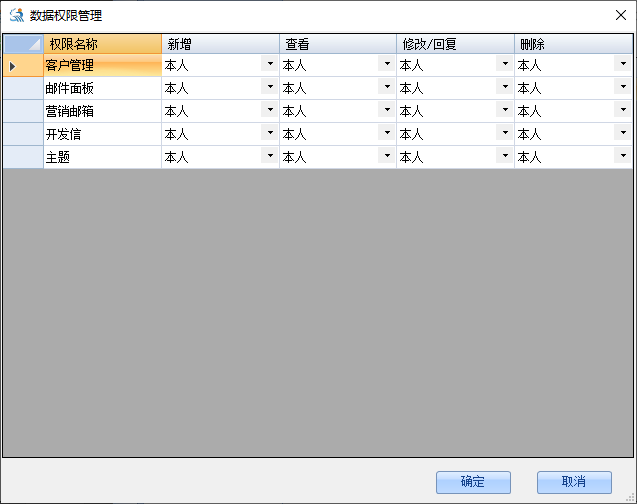Viewport: 637px width, 504px height.
Task: Open 新增 dropdown for 客户管理 row
Action: pos(270,64)
